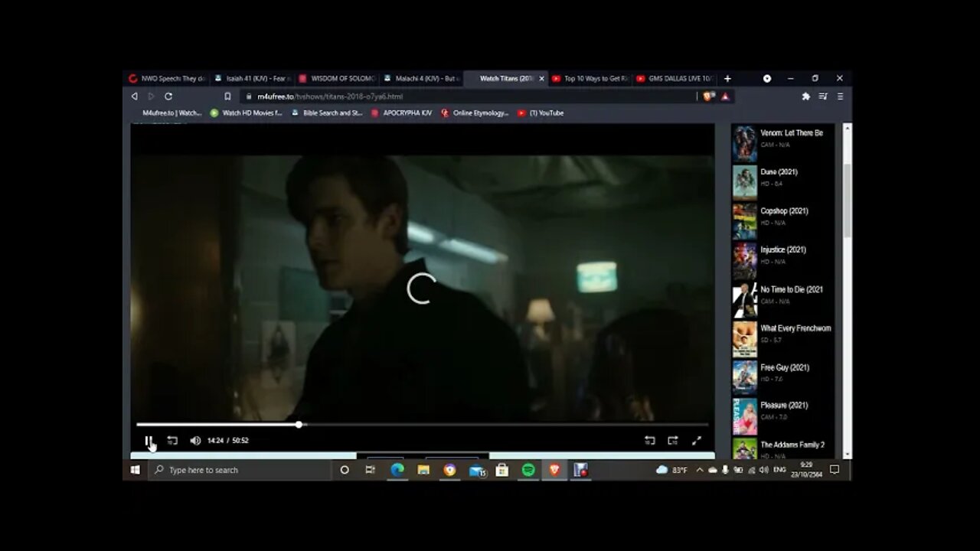Mute the video player volume
The image size is (980, 551).
(195, 441)
